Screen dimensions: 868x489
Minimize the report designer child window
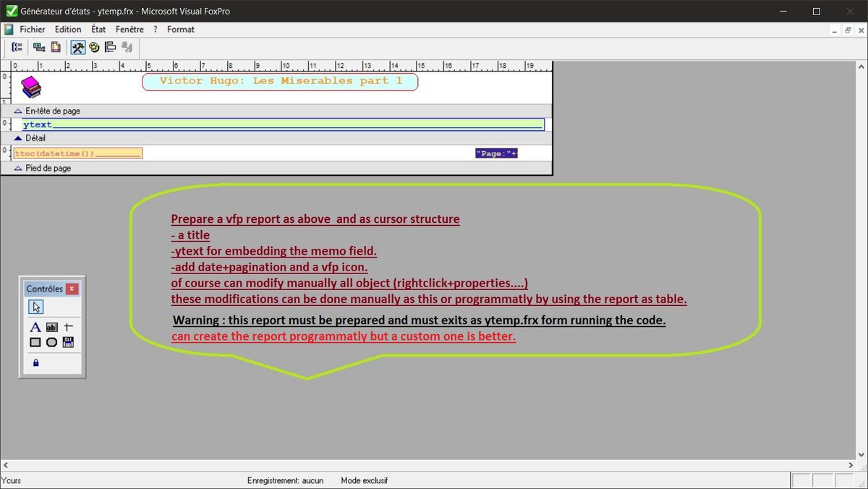tap(833, 30)
